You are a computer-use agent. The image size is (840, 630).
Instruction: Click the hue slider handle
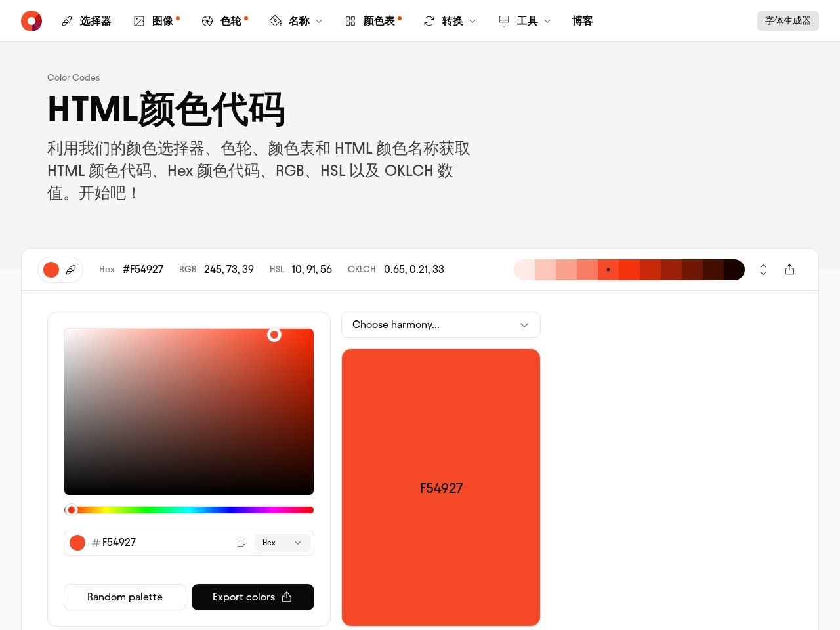click(x=72, y=510)
